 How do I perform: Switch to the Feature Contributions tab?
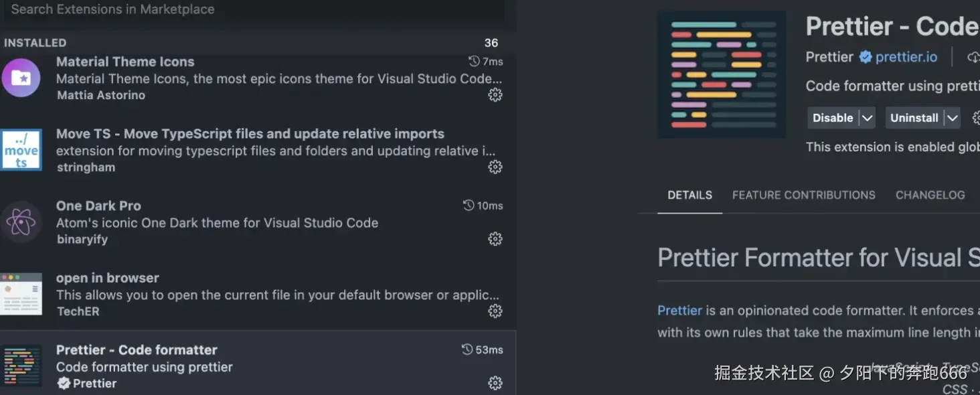tap(803, 195)
